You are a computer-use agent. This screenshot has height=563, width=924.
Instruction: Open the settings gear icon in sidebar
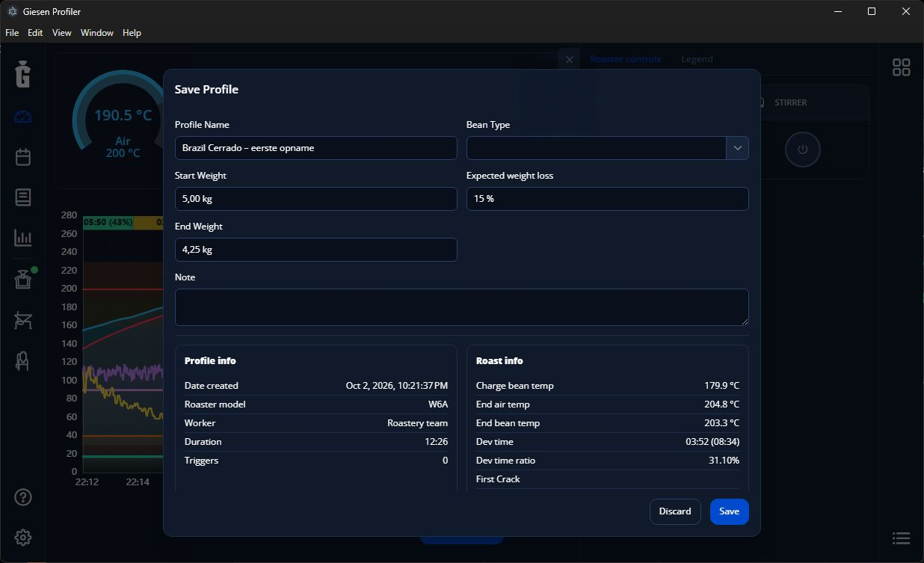[x=23, y=538]
